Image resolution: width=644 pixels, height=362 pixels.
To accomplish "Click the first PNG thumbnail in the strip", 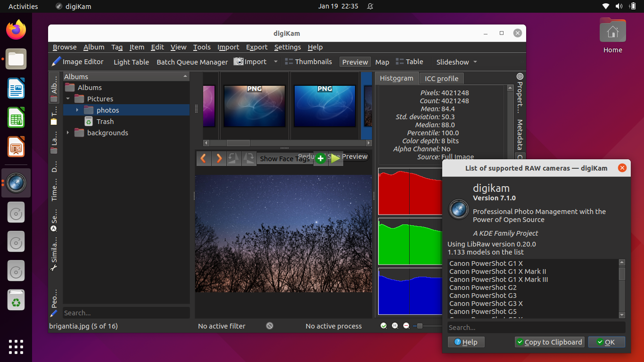I will [254, 106].
